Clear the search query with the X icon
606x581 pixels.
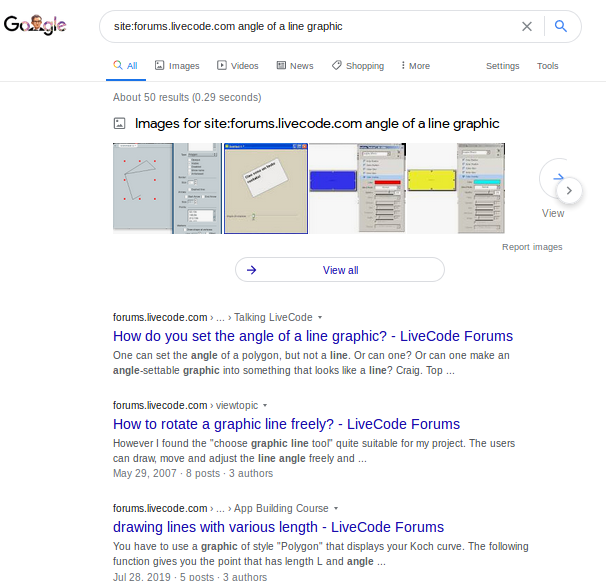click(x=527, y=26)
